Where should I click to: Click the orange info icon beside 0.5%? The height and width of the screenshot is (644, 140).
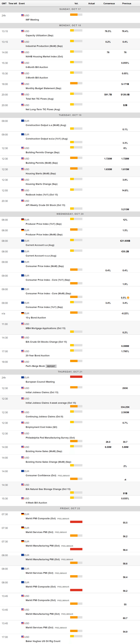pos(128,298)
